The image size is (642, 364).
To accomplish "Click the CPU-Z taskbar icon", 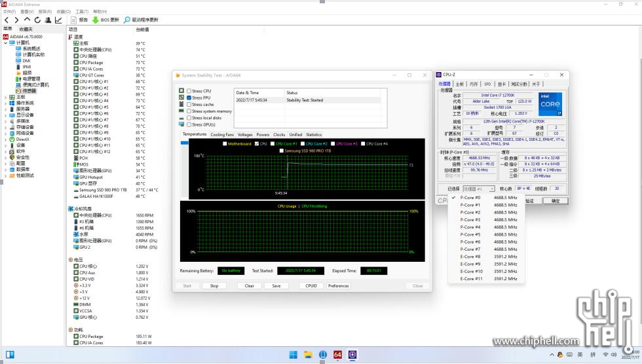I will 352,355.
